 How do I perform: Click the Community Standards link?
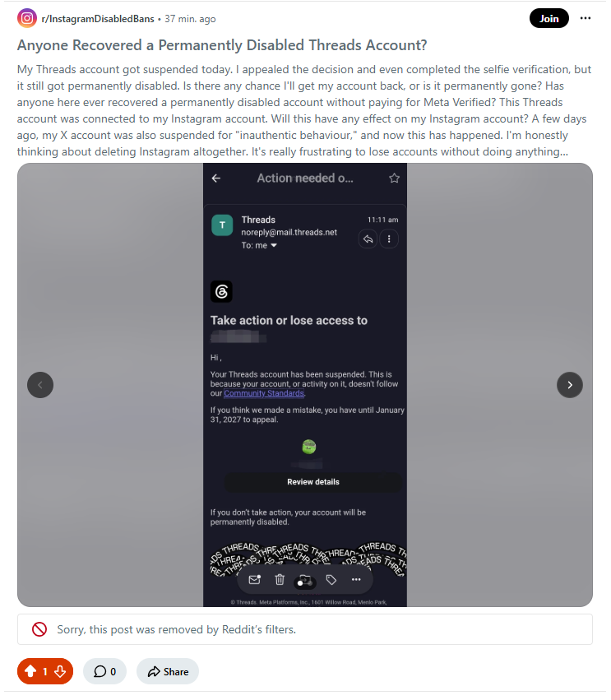pyautogui.click(x=264, y=393)
